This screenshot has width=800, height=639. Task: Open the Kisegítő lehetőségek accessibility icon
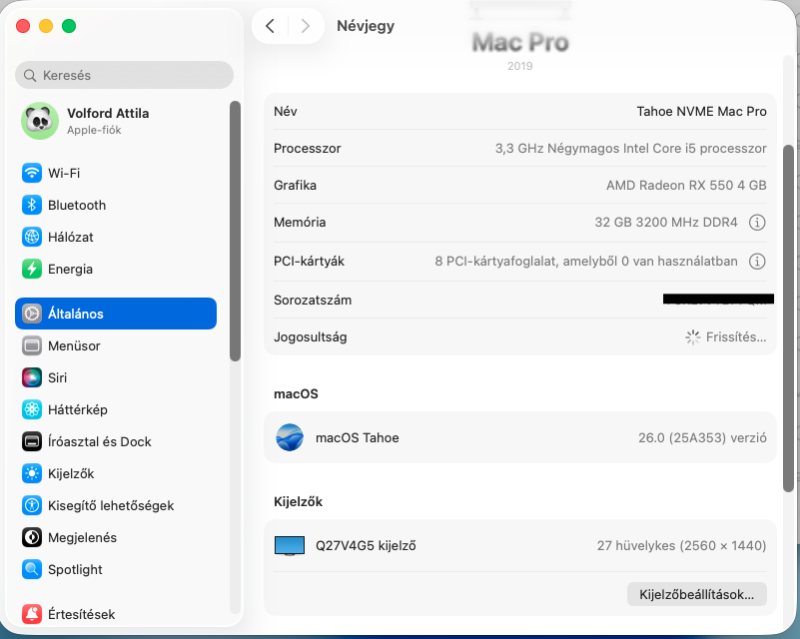32,505
